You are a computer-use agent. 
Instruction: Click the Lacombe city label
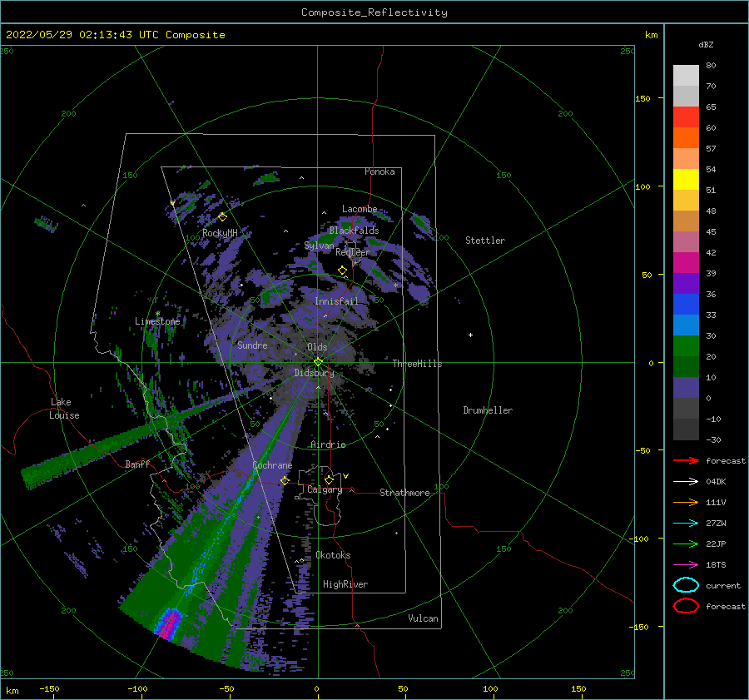[x=360, y=209]
